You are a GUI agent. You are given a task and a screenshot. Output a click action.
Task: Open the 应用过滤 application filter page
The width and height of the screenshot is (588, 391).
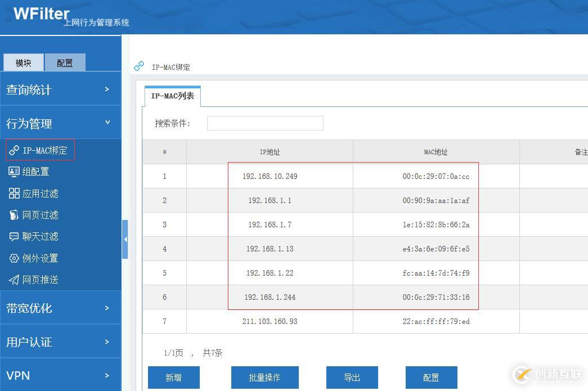click(x=41, y=193)
